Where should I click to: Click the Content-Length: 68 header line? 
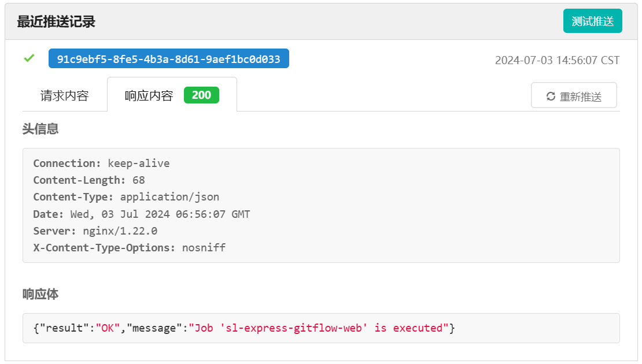point(89,180)
